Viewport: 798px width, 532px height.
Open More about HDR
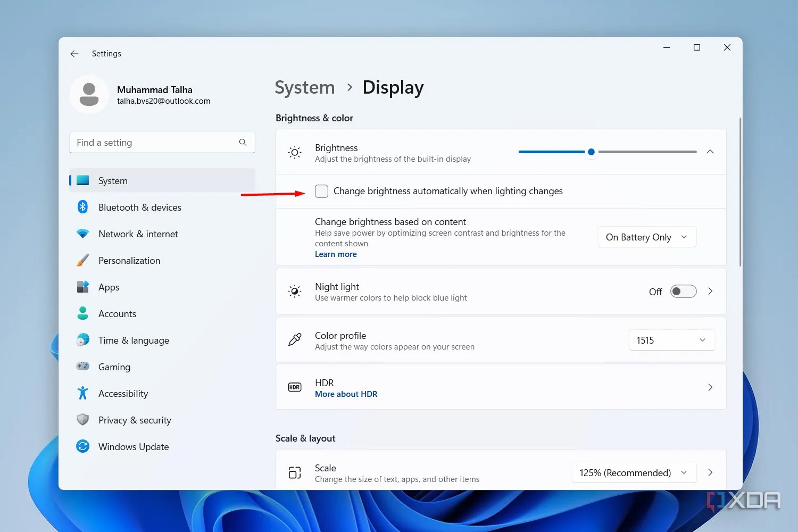[x=346, y=394]
